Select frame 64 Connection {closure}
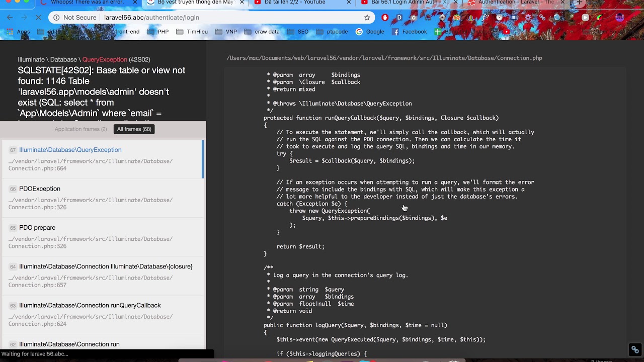 [101, 276]
